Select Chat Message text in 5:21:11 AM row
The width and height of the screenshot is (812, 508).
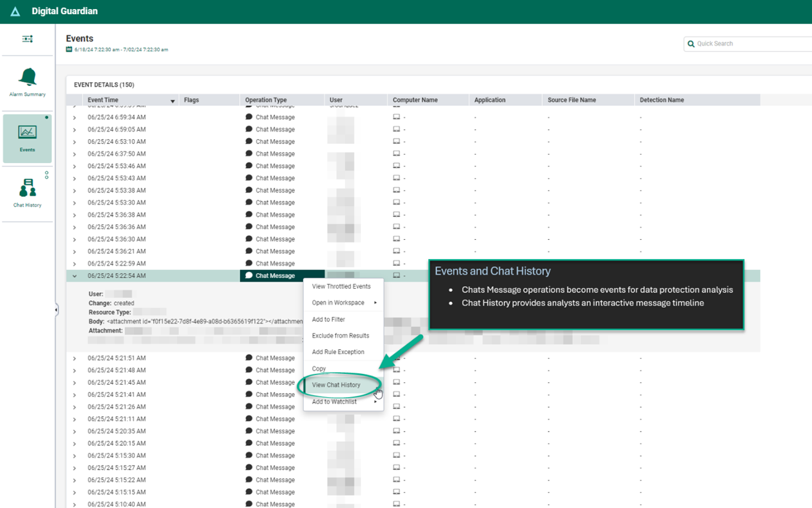pyautogui.click(x=275, y=419)
